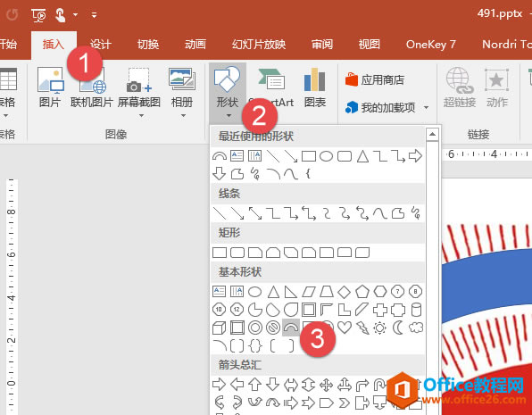Choose the sun shape

tap(379, 328)
